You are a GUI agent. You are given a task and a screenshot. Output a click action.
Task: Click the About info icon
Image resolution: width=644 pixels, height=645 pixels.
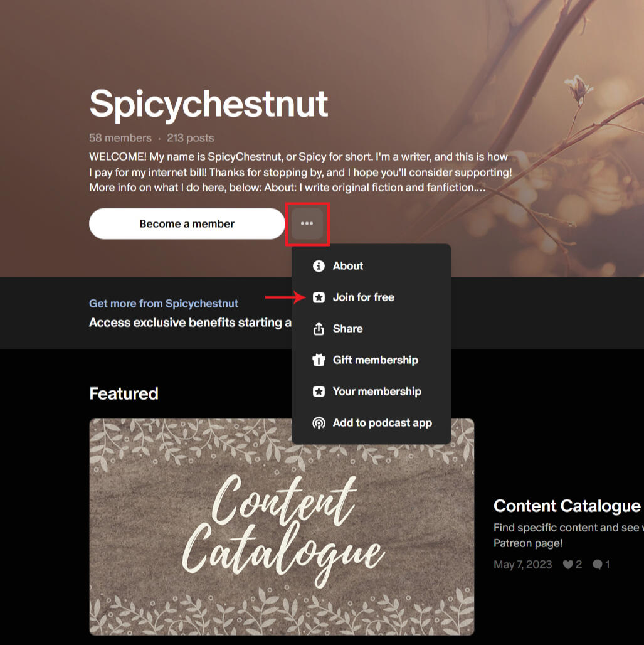pyautogui.click(x=319, y=266)
